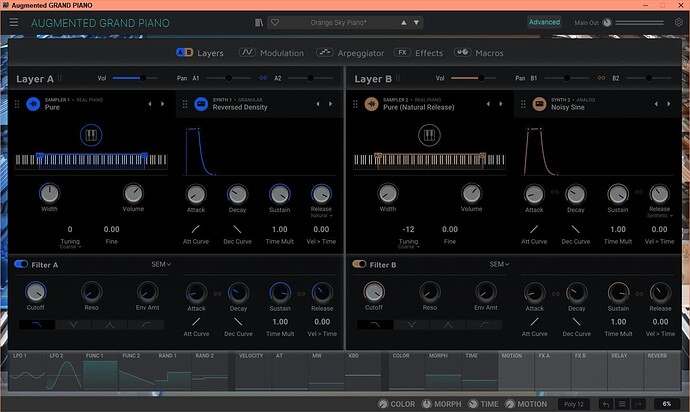
Task: Open the preset library browser icon
Action: pyautogui.click(x=259, y=22)
